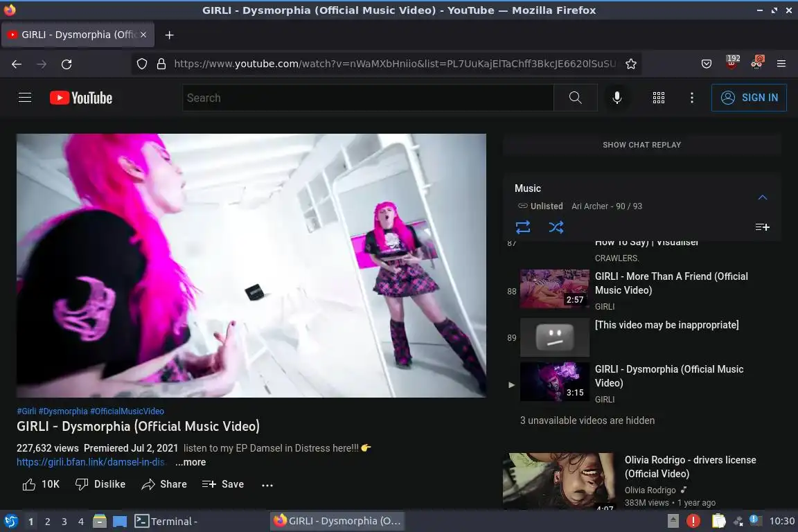Open the tray clock showing 10:30
Screen dimensions: 798x532
tap(781, 521)
